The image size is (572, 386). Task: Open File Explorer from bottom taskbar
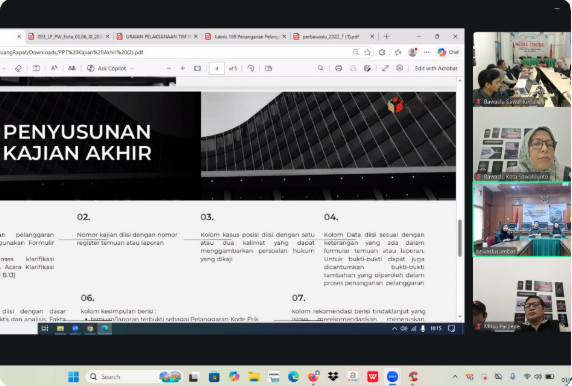254,377
